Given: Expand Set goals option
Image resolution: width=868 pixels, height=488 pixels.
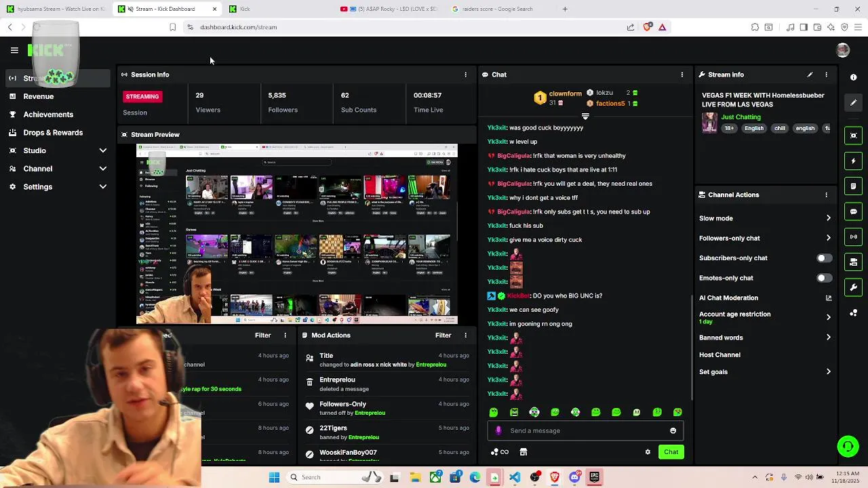Looking at the screenshot, I should [x=765, y=372].
